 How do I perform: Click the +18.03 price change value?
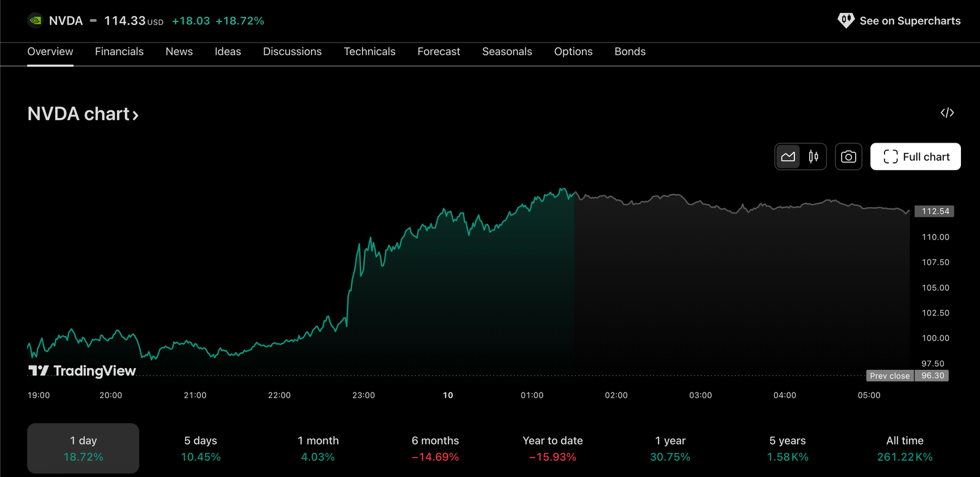point(190,21)
